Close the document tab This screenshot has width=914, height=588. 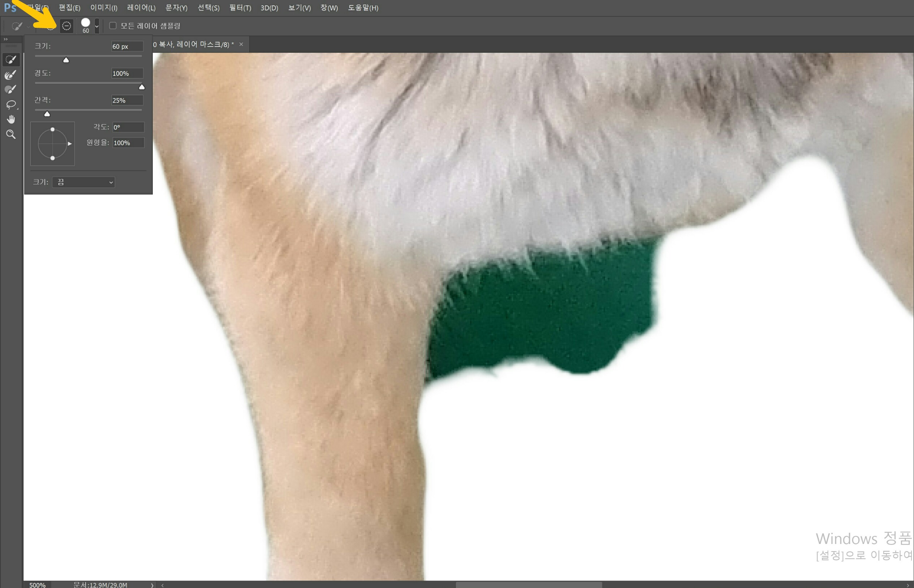pyautogui.click(x=241, y=44)
